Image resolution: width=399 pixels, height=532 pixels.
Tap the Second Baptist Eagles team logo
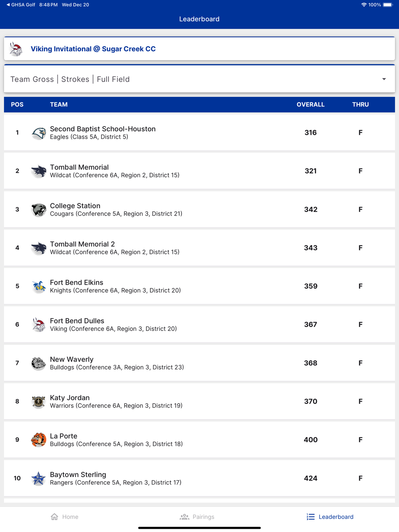pyautogui.click(x=39, y=133)
